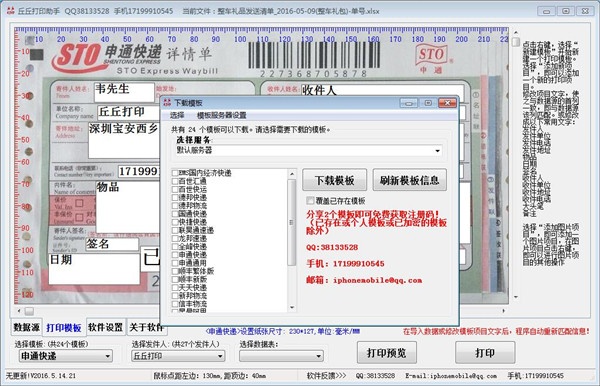Image resolution: width=600 pixels, height=386 pixels.
Task: Open the 选择模板 申通快递 dropdown
Action: coord(108,356)
